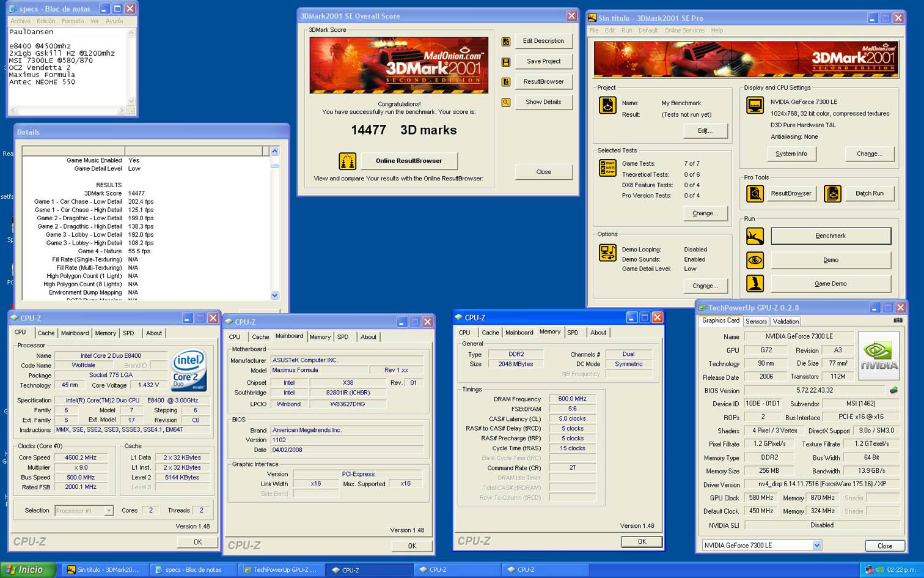
Task: Switch to the Validation tab in GPU-Z
Action: click(785, 321)
